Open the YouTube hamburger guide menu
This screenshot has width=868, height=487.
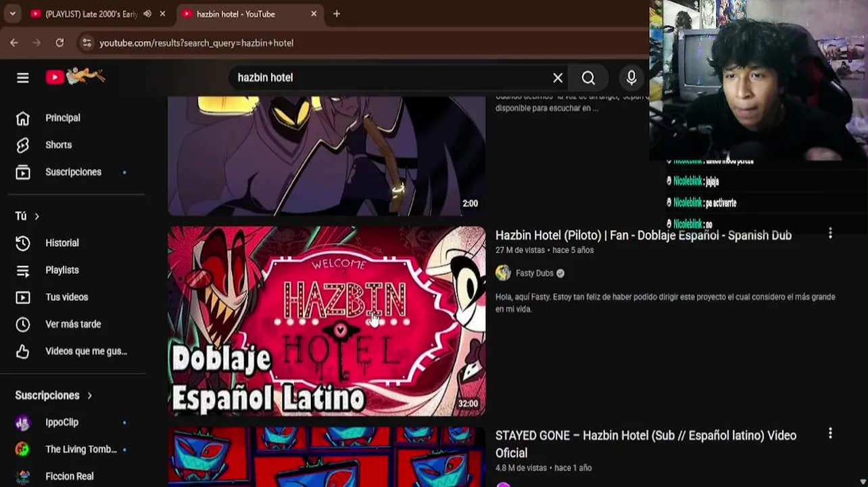click(x=23, y=78)
